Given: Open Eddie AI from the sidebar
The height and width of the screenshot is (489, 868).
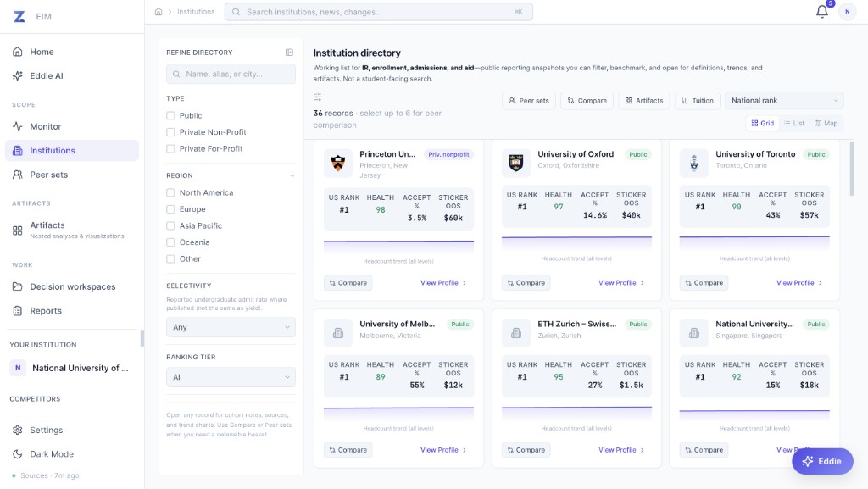Looking at the screenshot, I should 49,75.
